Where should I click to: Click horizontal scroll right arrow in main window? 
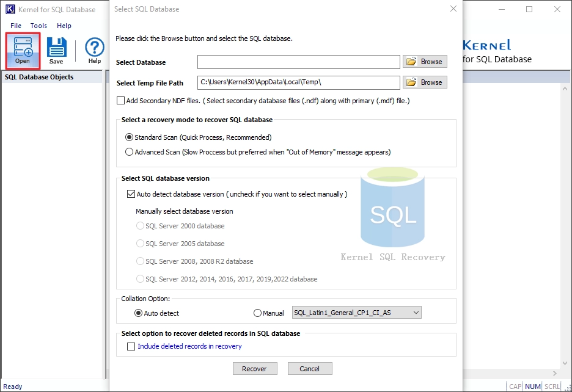tap(555, 374)
